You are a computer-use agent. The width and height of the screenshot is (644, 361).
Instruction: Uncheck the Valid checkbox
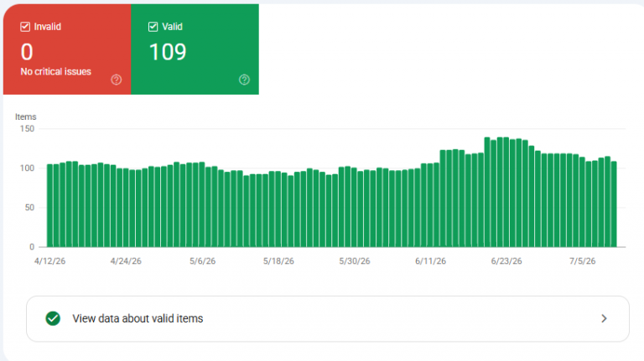coord(153,27)
